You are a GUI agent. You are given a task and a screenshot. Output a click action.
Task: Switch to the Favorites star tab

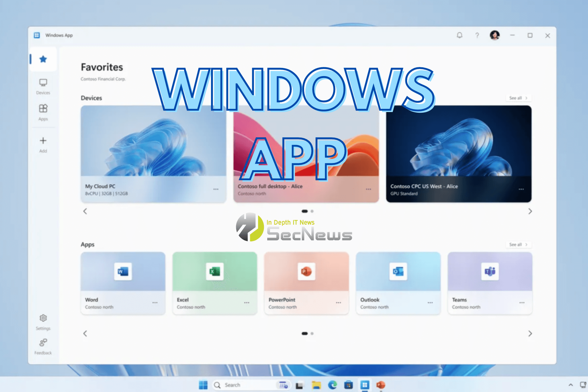[43, 59]
